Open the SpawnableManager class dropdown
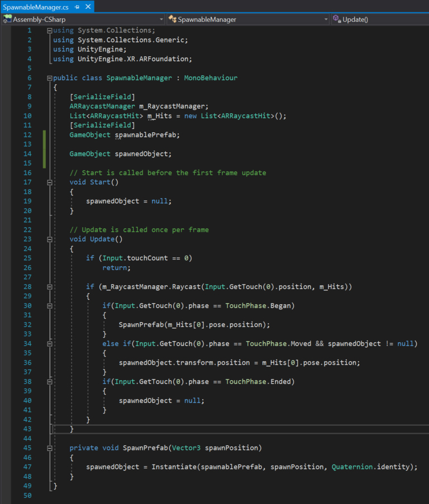 [x=248, y=20]
